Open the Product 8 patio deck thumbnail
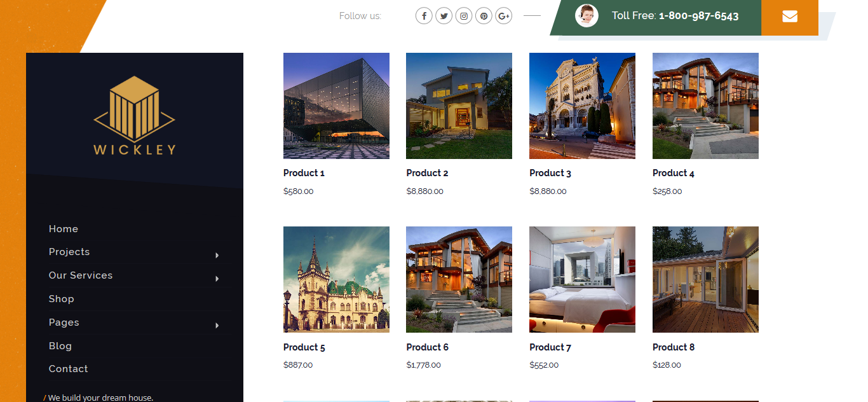 click(x=705, y=279)
